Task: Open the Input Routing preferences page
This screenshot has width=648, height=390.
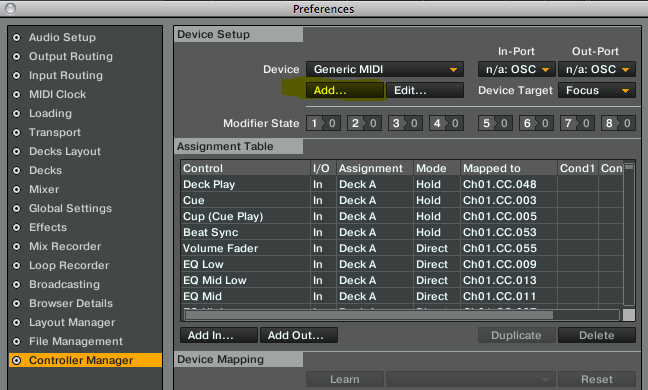Action: (85, 75)
